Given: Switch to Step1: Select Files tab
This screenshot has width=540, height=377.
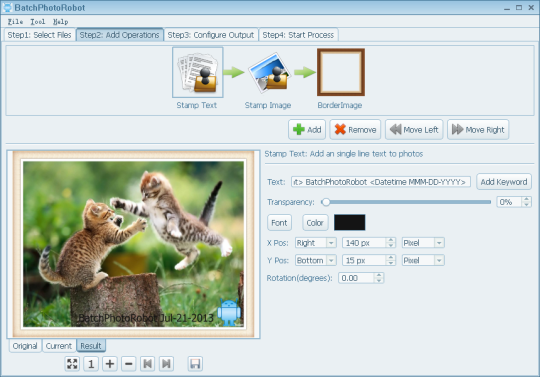Looking at the screenshot, I should pyautogui.click(x=40, y=35).
